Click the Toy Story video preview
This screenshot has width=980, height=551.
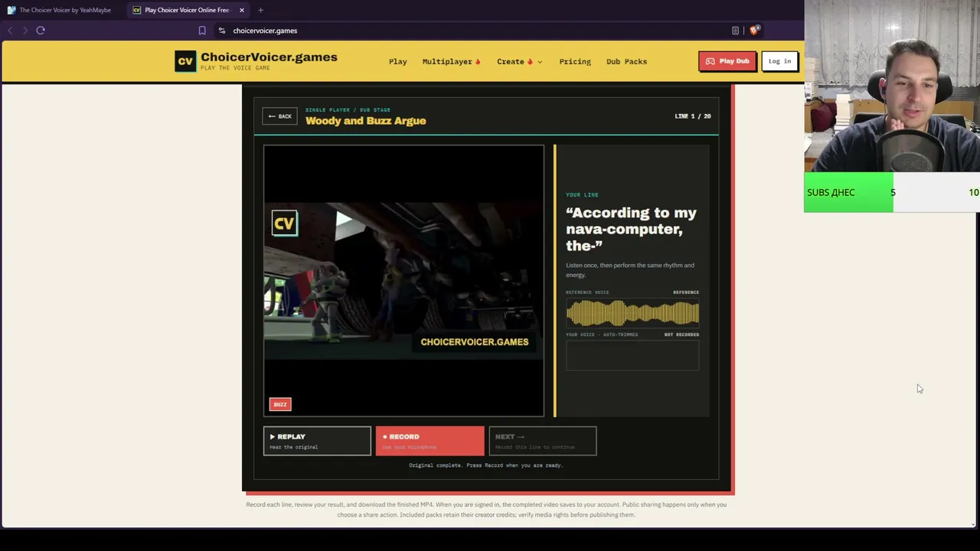click(403, 281)
